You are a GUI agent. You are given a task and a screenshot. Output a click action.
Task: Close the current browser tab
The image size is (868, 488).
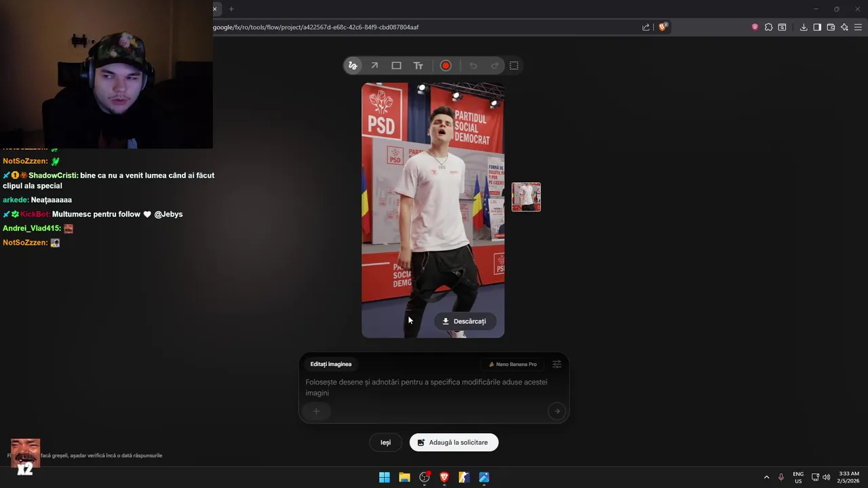215,9
